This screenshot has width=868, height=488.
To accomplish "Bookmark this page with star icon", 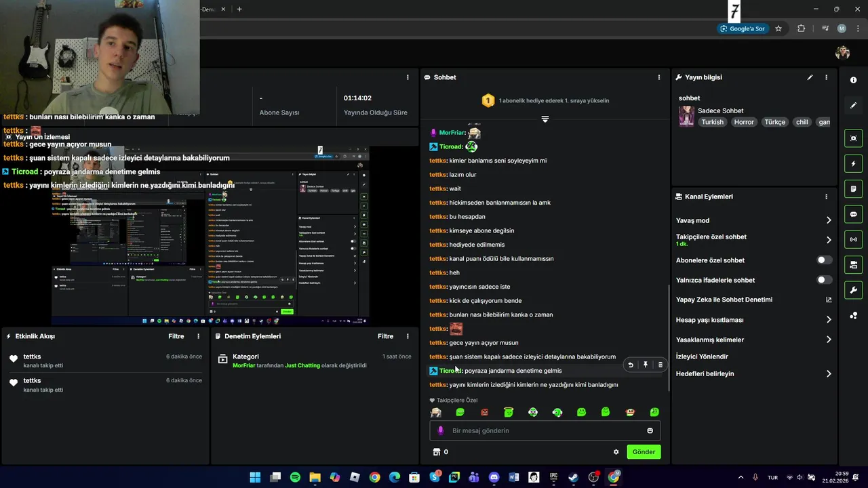I will click(x=778, y=28).
